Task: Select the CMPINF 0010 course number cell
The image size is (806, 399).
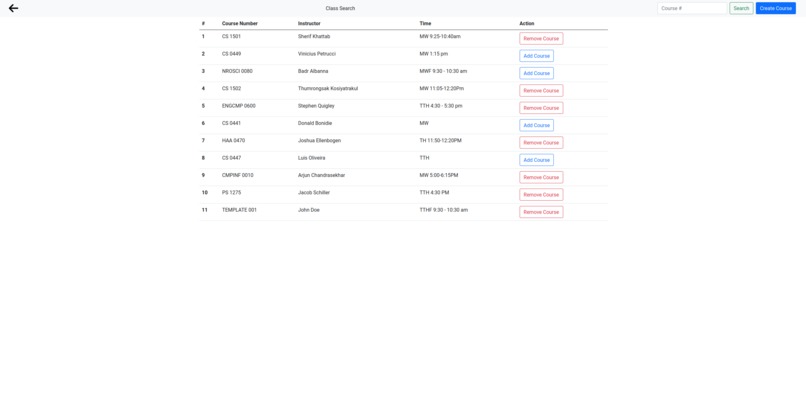Action: tap(237, 175)
